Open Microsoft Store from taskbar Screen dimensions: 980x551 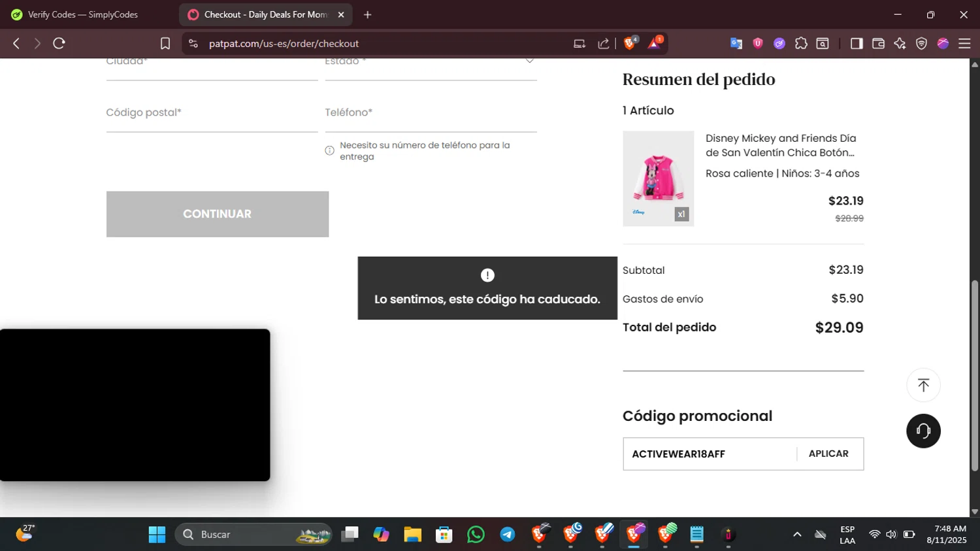coord(444,535)
